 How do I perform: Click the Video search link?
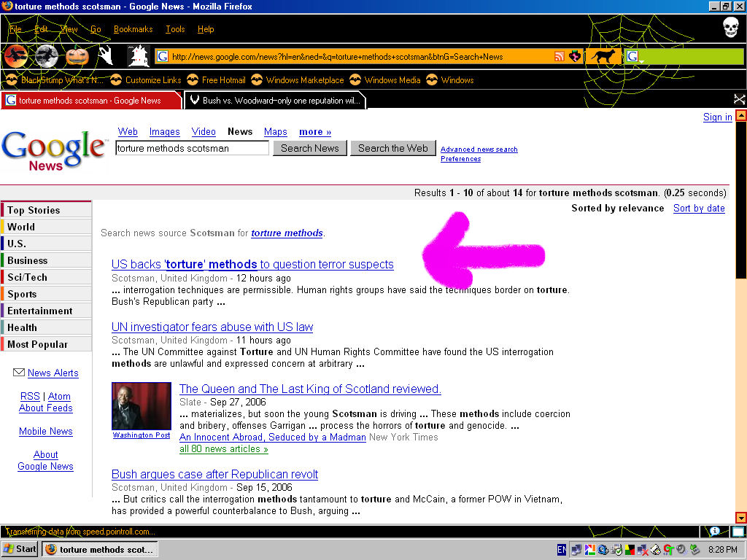[204, 132]
